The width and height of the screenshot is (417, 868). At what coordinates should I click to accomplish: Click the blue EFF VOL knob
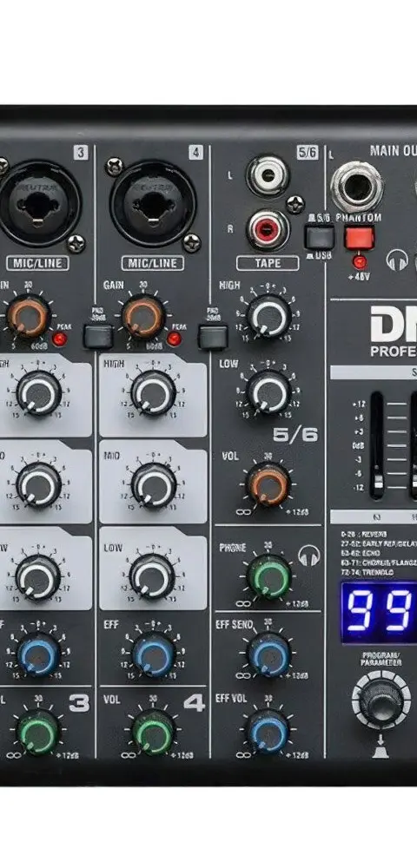(268, 731)
